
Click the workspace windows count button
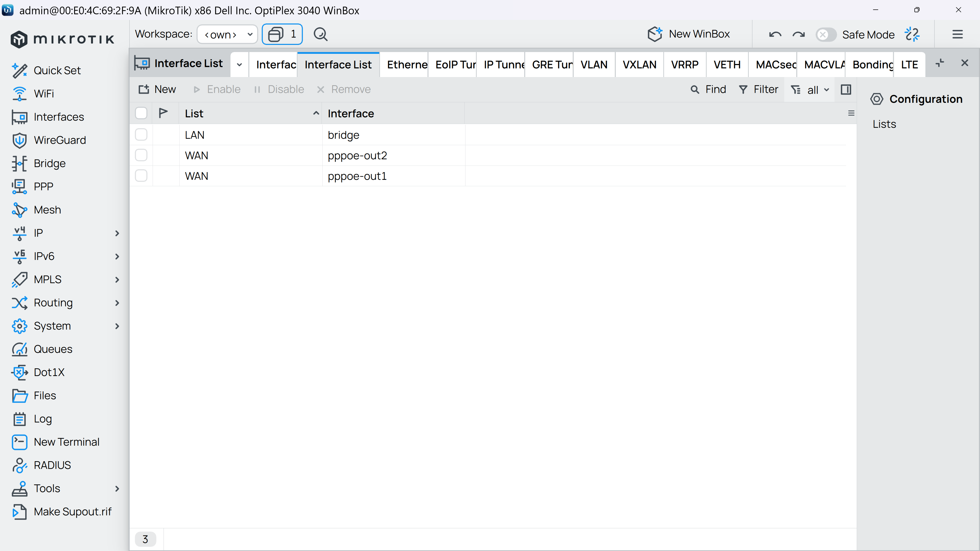pos(282,34)
